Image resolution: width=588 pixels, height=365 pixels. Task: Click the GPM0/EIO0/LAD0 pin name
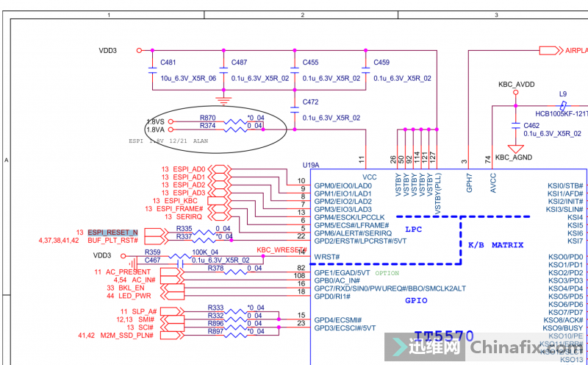coord(343,186)
